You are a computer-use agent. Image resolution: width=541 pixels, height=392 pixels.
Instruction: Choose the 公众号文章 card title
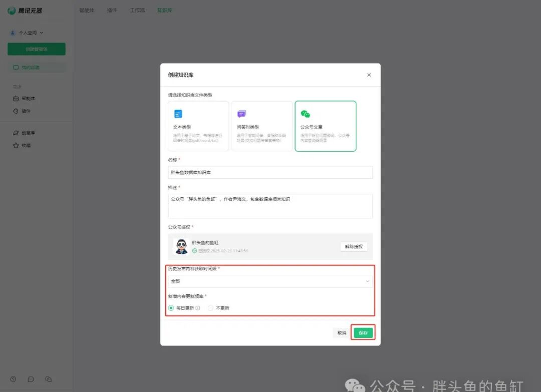[x=311, y=127]
